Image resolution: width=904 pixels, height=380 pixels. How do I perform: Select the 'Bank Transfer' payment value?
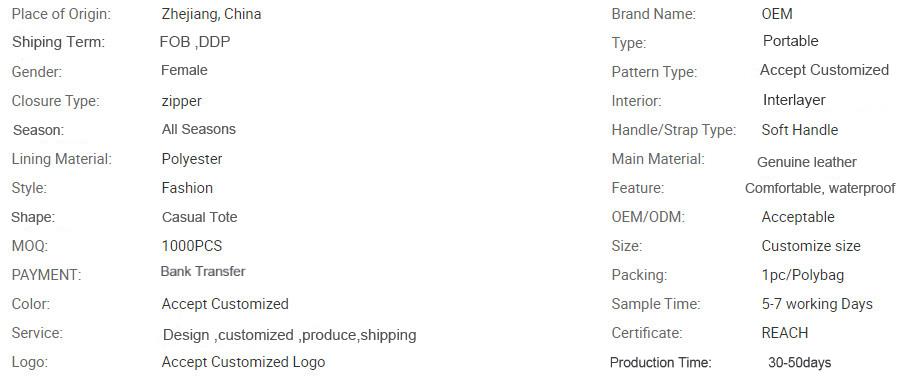click(x=203, y=271)
